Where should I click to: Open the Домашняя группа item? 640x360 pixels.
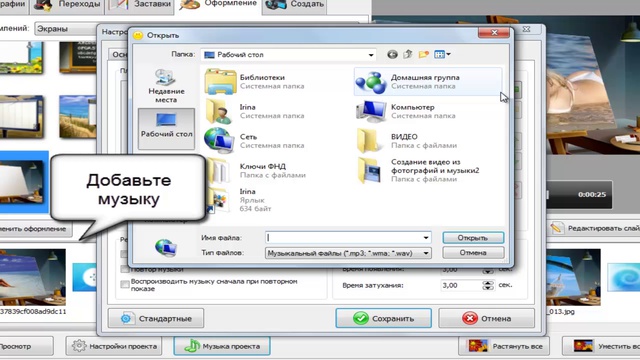pyautogui.click(x=427, y=81)
